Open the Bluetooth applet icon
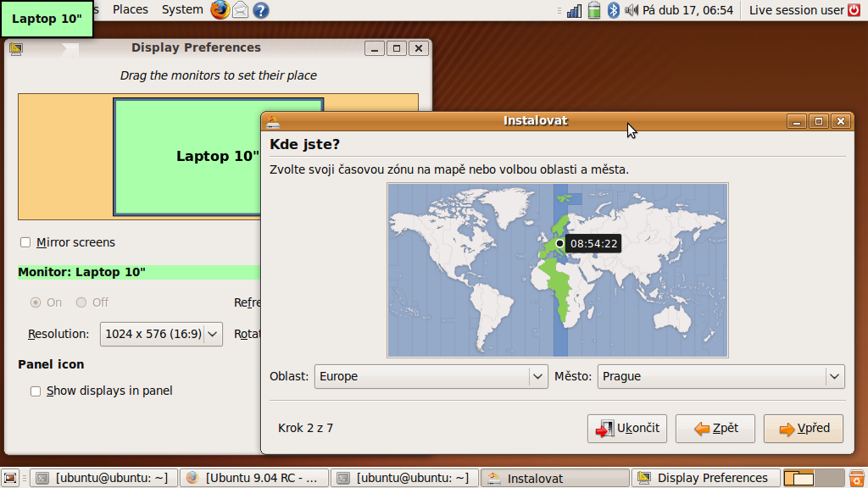The image size is (868, 488). (614, 10)
